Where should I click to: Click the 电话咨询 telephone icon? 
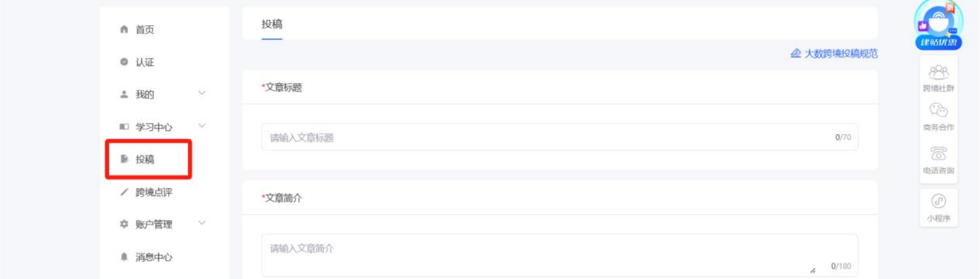(939, 153)
